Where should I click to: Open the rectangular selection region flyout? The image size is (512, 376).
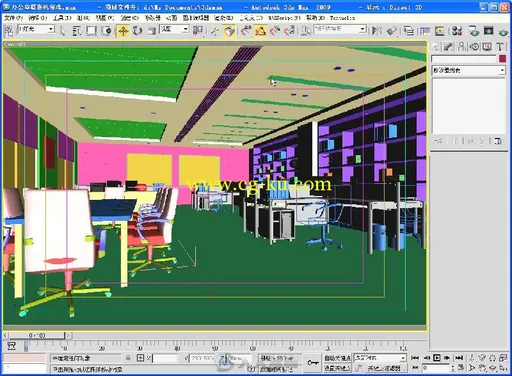(x=91, y=31)
